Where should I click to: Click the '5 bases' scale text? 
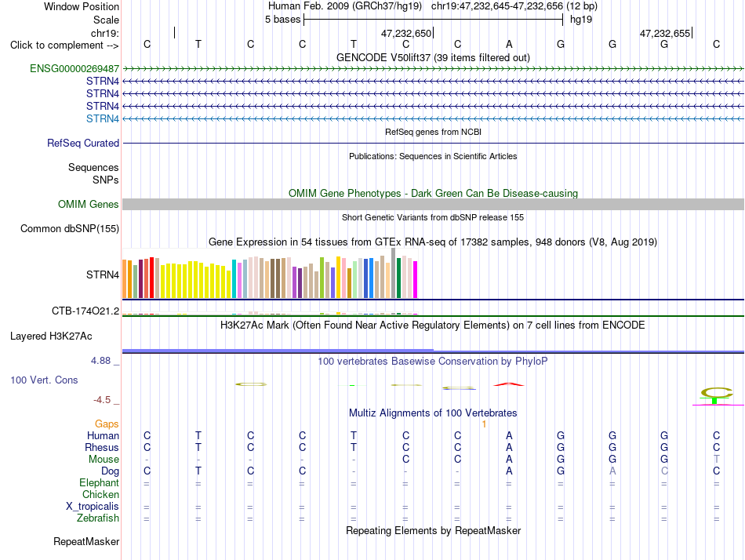click(x=282, y=20)
